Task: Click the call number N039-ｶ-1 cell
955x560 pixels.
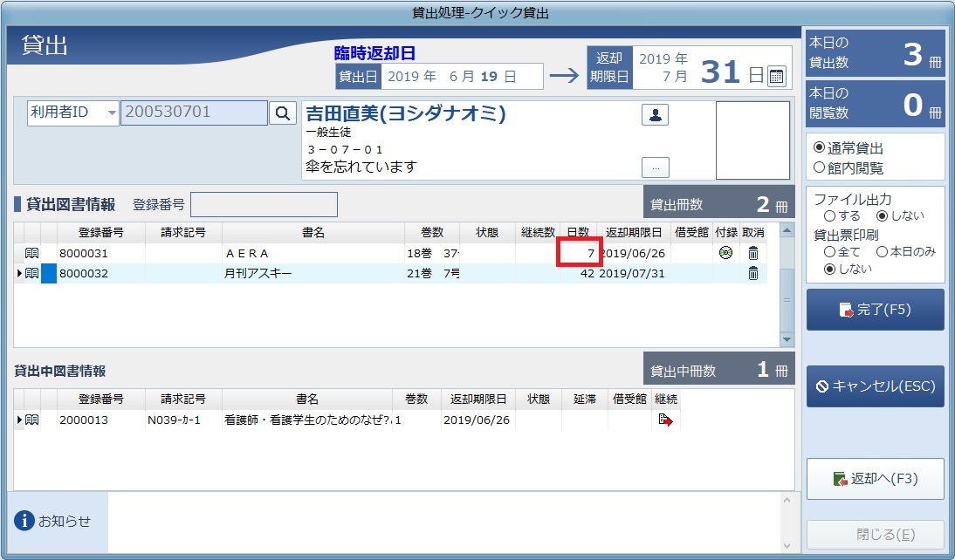Action: (x=183, y=420)
